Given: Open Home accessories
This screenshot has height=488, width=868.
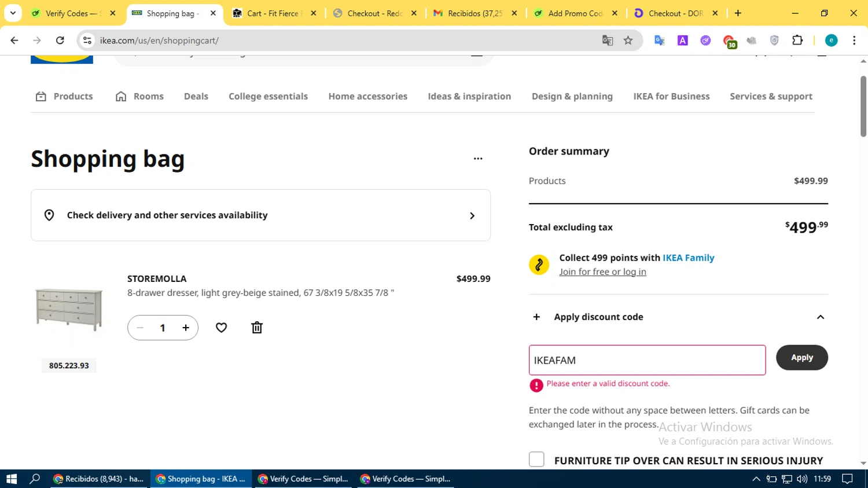Looking at the screenshot, I should pyautogui.click(x=368, y=96).
